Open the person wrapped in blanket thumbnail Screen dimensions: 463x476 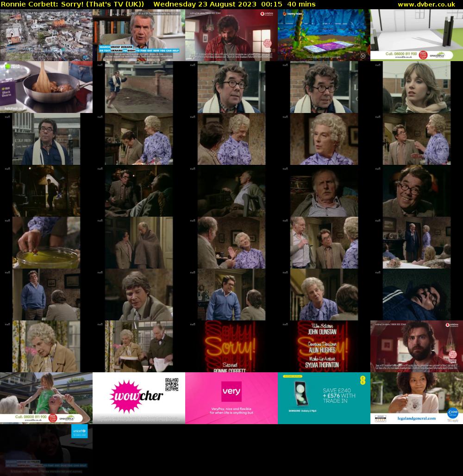point(139,243)
